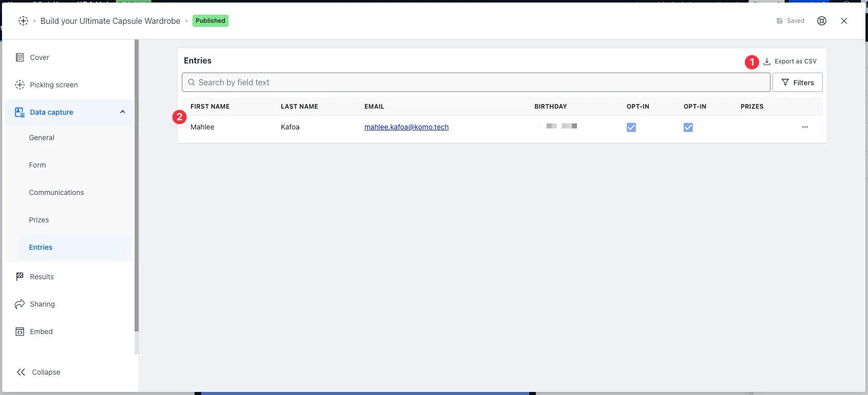Click the Results flag icon
This screenshot has width=868, height=395.
coord(20,277)
